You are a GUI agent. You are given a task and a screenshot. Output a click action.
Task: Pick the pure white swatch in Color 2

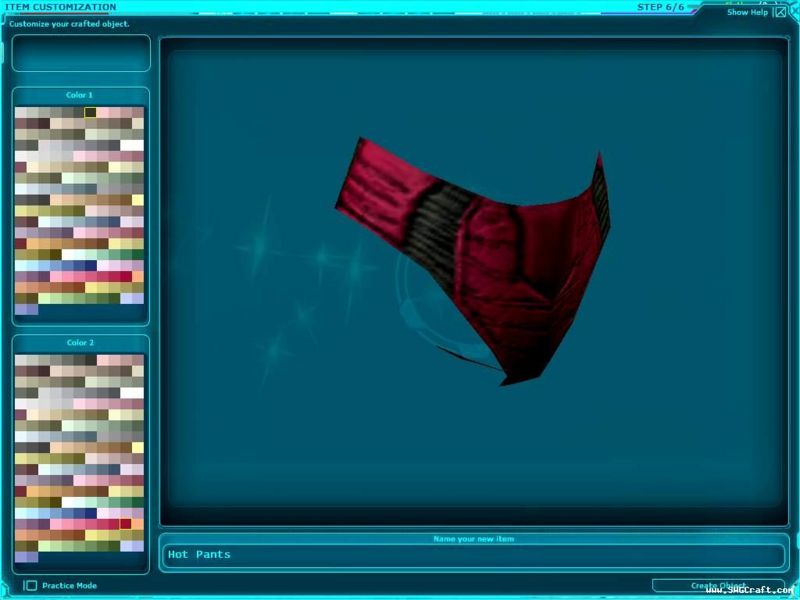pos(132,392)
